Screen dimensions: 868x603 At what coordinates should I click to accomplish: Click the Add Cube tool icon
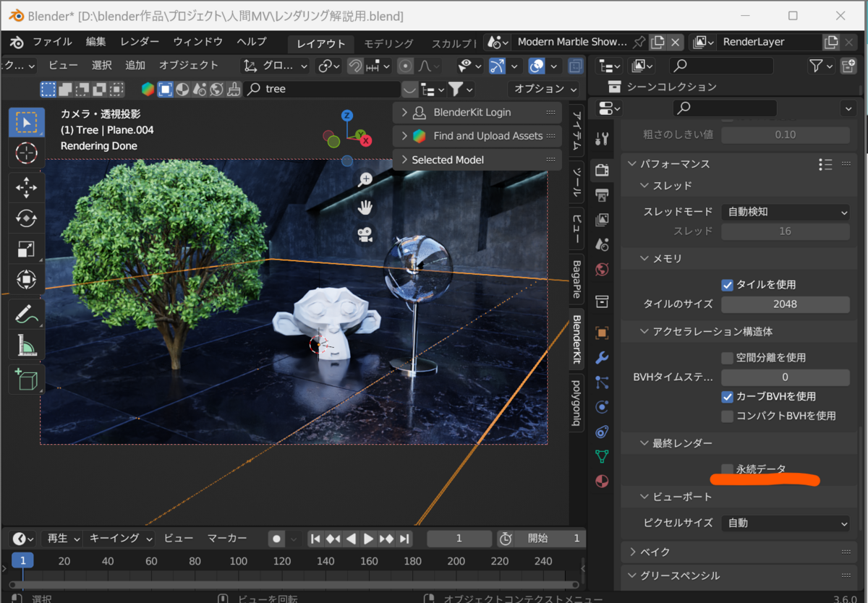point(27,379)
